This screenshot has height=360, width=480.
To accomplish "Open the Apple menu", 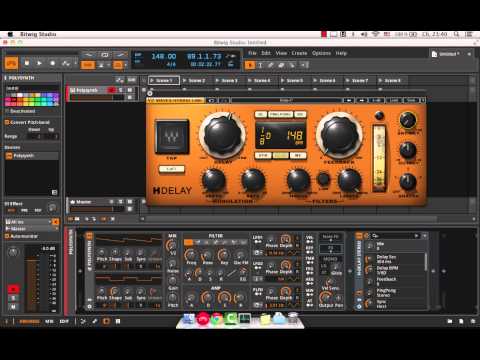I will (10, 34).
